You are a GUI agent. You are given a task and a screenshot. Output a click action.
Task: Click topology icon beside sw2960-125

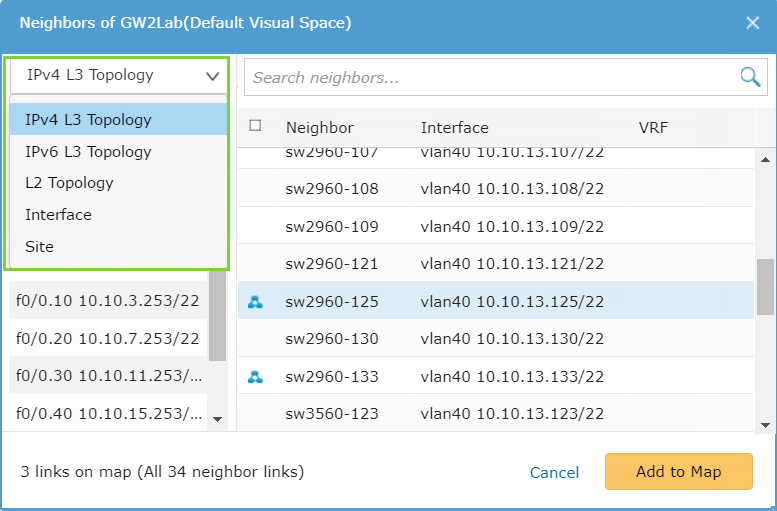(255, 302)
